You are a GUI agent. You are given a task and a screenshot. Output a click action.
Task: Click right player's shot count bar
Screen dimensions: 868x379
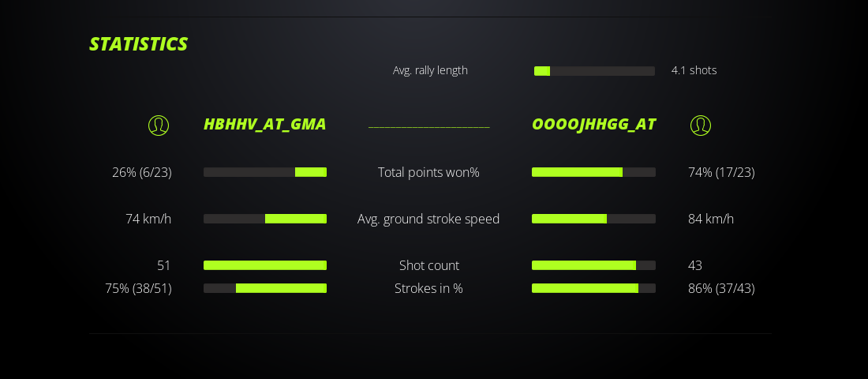(x=593, y=265)
